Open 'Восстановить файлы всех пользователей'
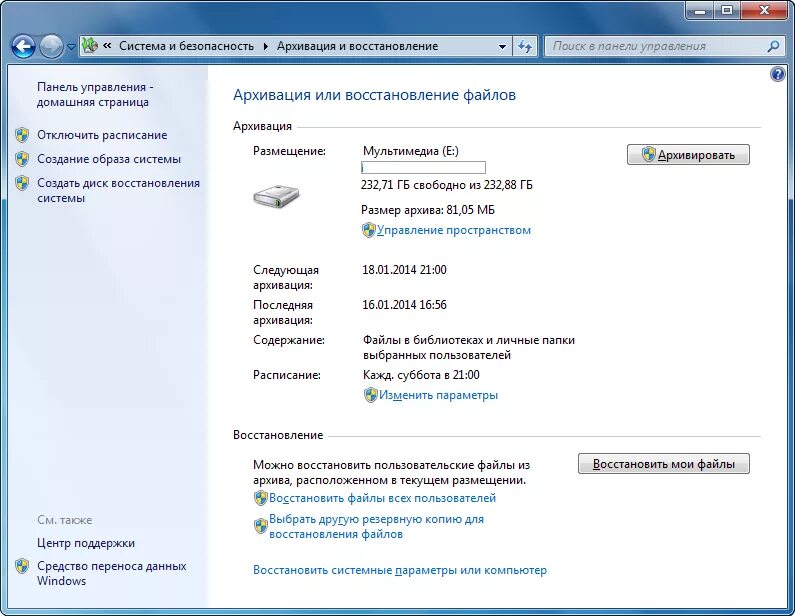795x616 pixels. click(382, 498)
